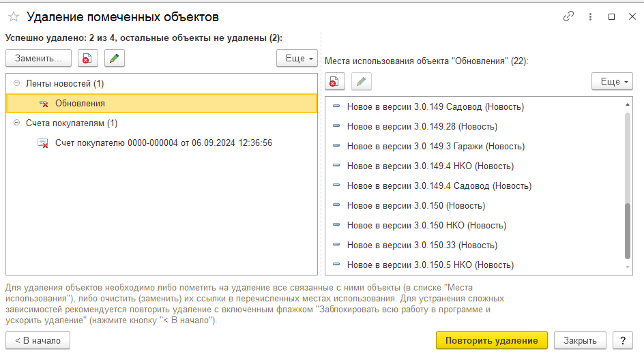The width and height of the screenshot is (644, 358).
Task: Click the Повторить удаление button
Action: [x=492, y=341]
